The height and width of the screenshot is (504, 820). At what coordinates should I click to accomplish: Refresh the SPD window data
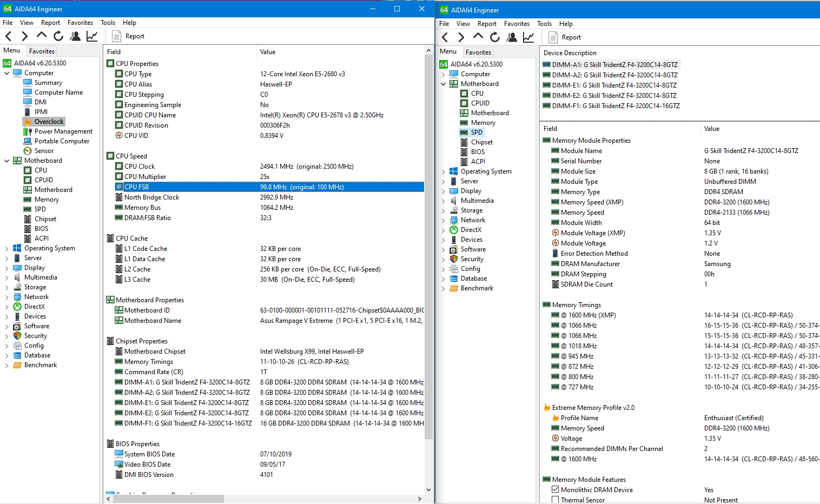click(x=495, y=37)
